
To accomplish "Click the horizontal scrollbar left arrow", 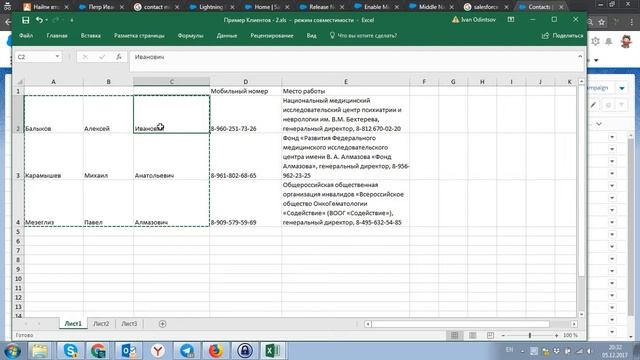I will coord(368,324).
